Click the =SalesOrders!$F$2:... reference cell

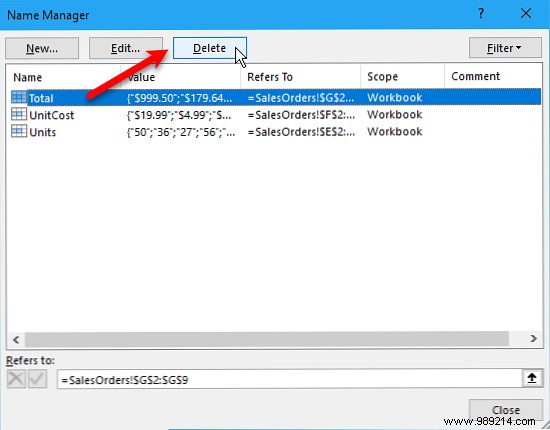(301, 115)
